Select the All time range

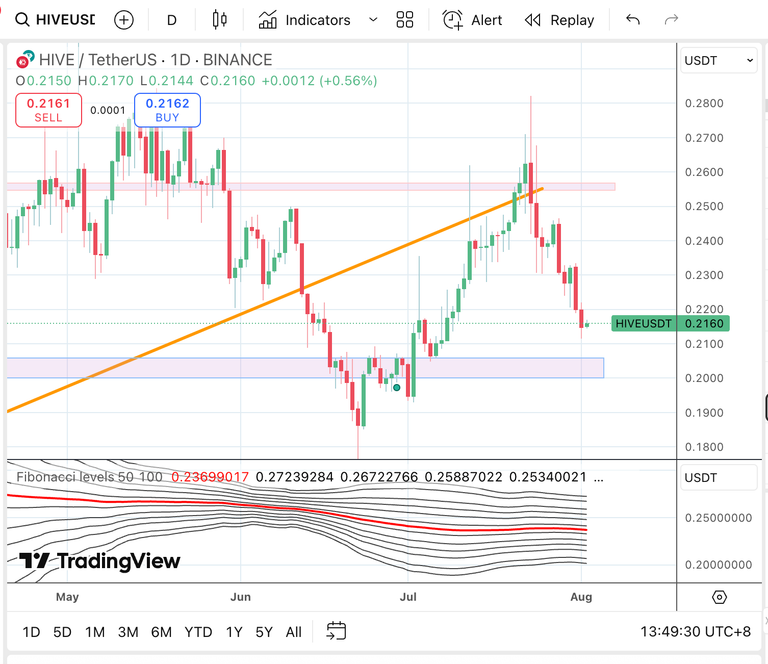294,632
